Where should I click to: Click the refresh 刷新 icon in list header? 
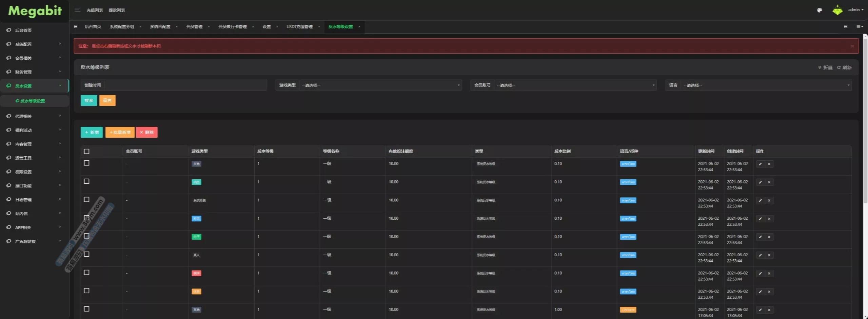pyautogui.click(x=844, y=67)
